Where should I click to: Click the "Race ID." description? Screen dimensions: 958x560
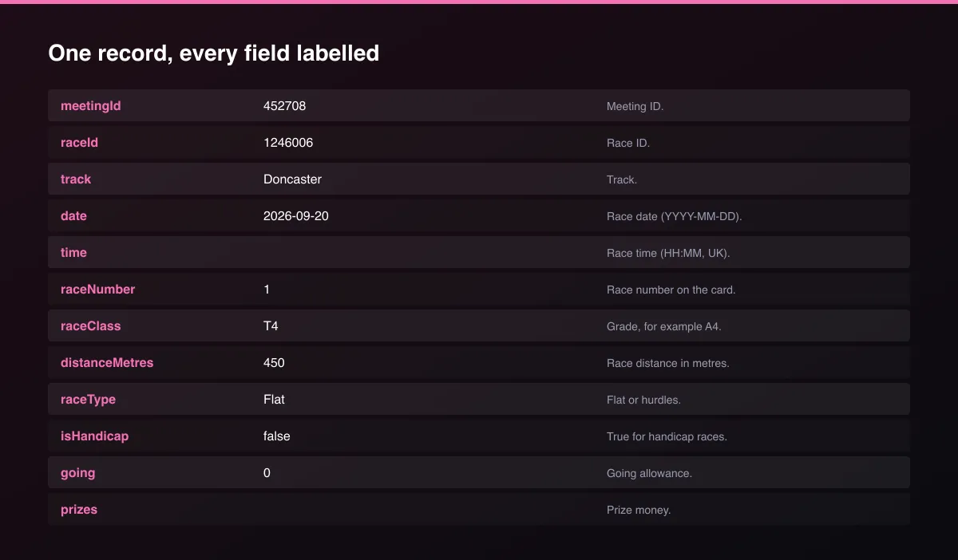tap(628, 143)
